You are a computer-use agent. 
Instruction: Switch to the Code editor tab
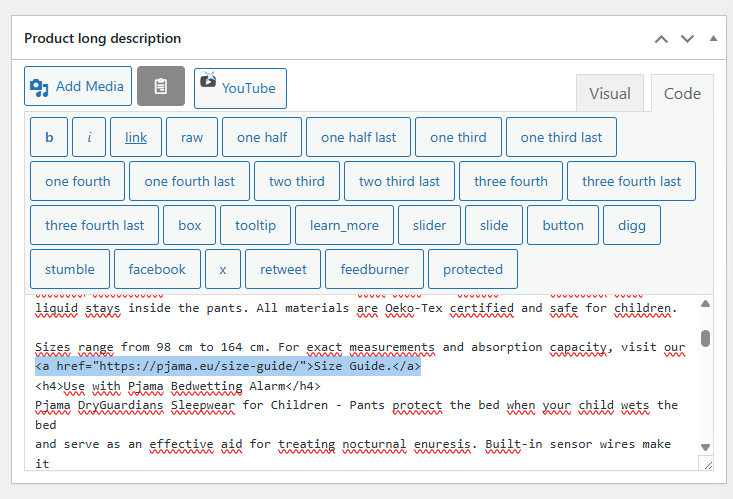[x=682, y=94]
